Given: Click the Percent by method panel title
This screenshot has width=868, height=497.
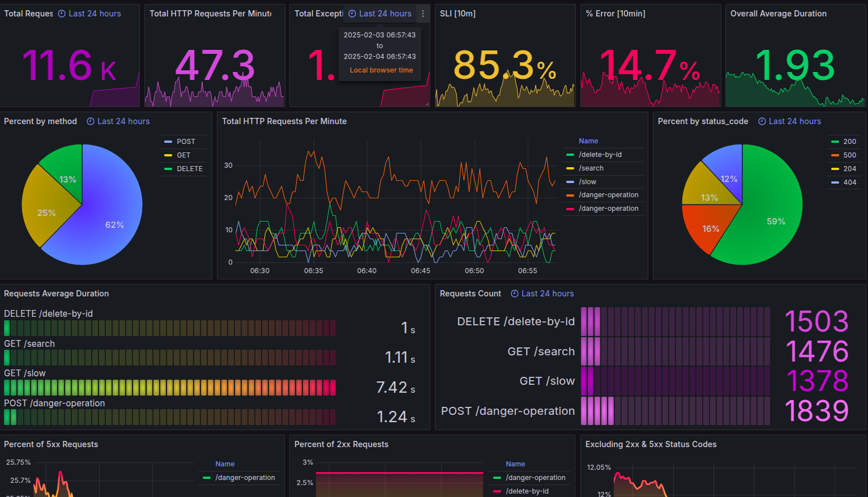Looking at the screenshot, I should coord(40,121).
